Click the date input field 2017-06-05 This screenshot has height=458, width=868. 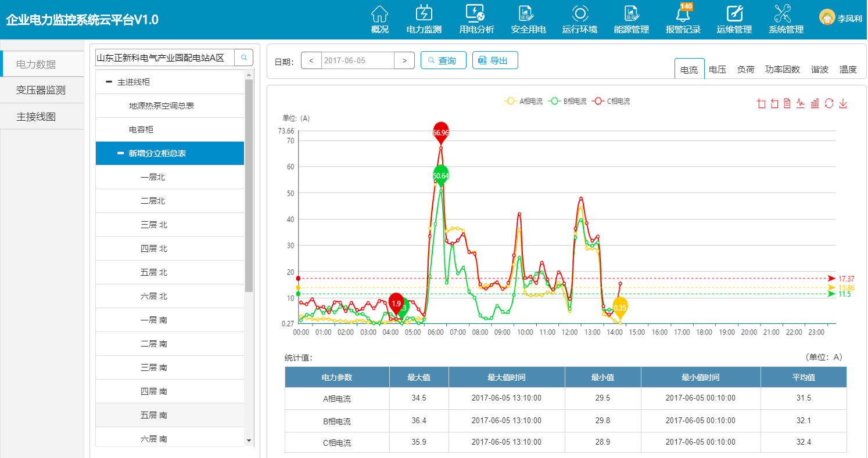click(357, 60)
